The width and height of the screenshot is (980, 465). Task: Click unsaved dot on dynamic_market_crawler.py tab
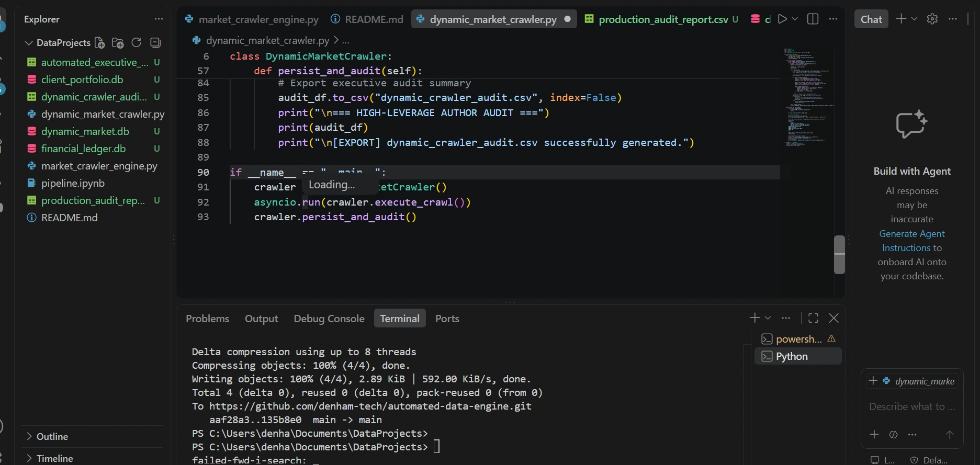(x=567, y=19)
